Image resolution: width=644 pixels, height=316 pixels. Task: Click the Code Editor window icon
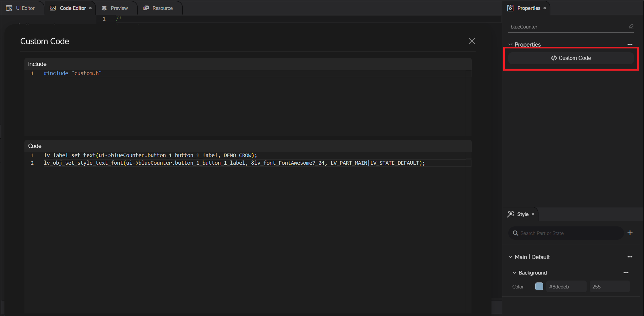53,8
